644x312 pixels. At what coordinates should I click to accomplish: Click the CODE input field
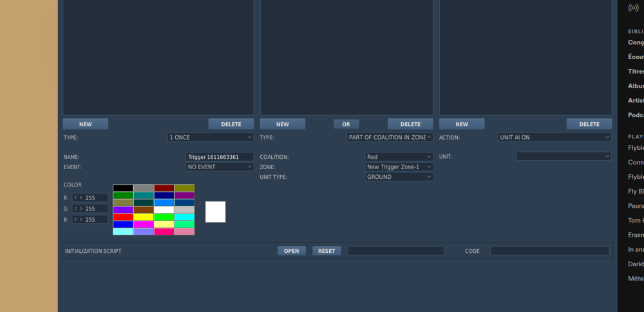click(x=550, y=251)
